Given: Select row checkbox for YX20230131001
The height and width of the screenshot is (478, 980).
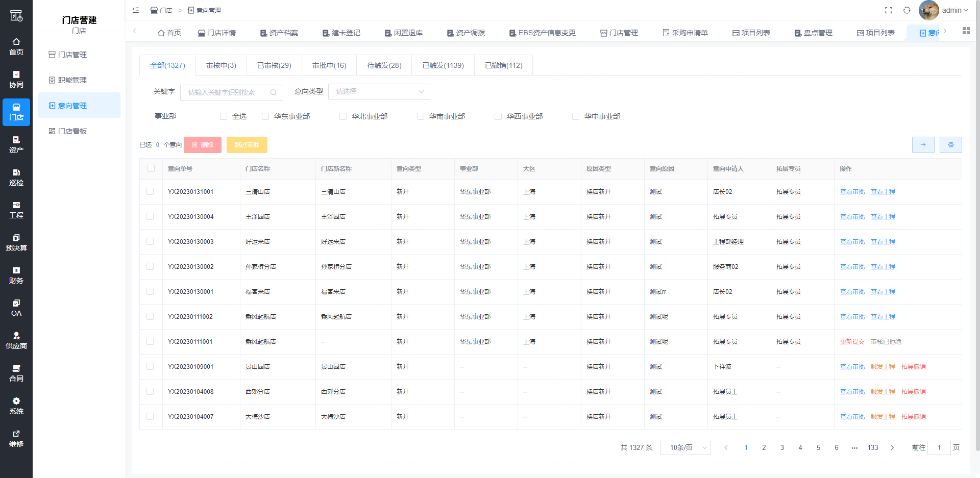Looking at the screenshot, I should pos(150,192).
